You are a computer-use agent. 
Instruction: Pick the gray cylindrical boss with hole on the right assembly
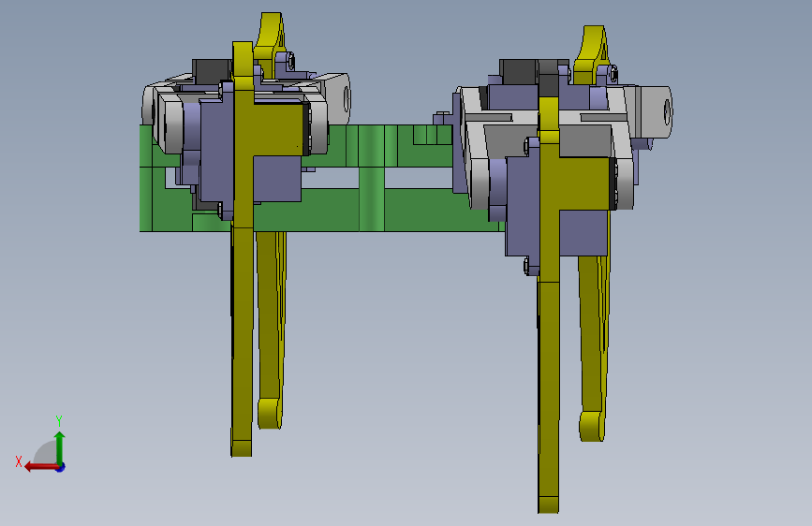coord(654,111)
